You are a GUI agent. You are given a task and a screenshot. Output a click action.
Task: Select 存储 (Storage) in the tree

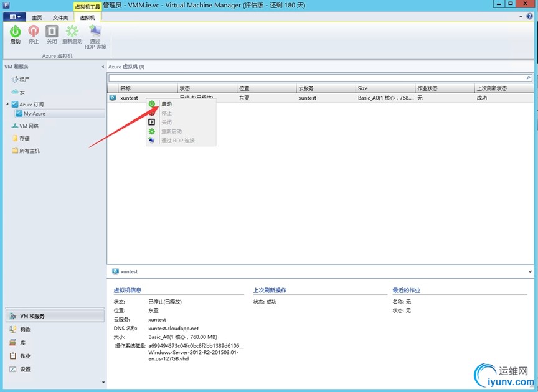(21, 138)
